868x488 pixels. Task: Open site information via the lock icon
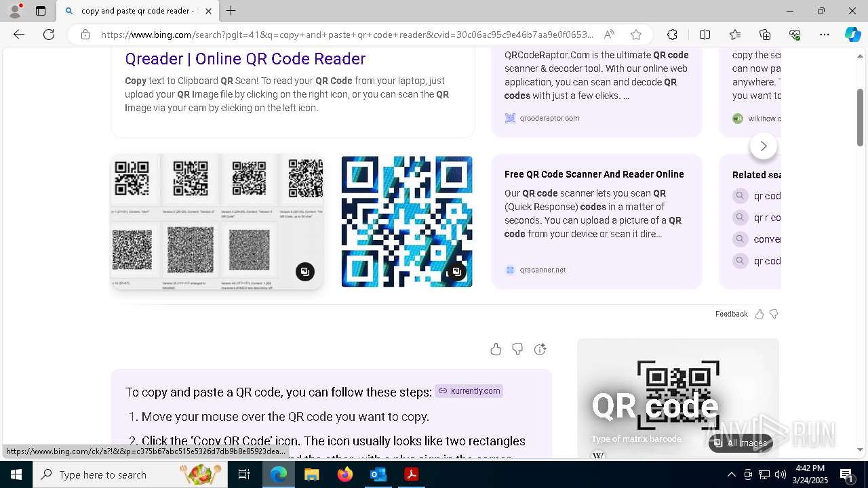coord(85,35)
